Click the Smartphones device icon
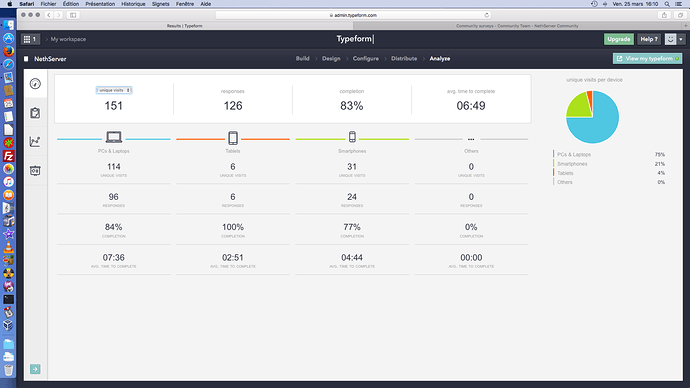The width and height of the screenshot is (690, 388). coord(352,137)
